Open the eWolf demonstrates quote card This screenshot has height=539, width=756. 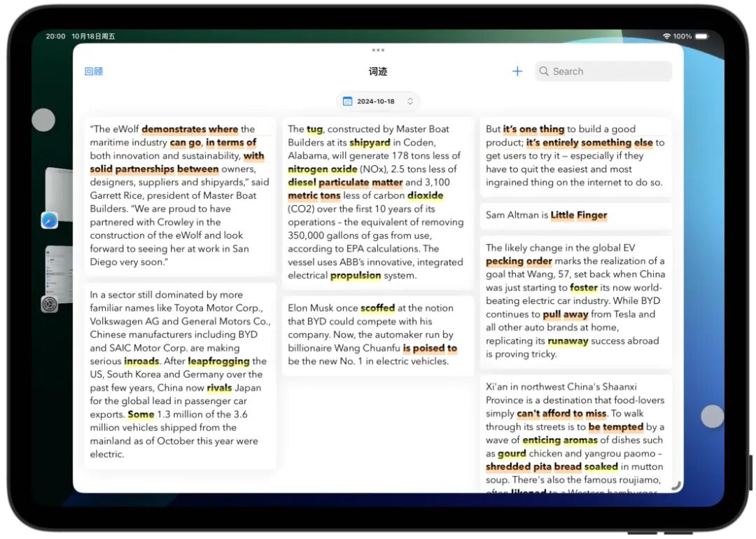pos(180,196)
